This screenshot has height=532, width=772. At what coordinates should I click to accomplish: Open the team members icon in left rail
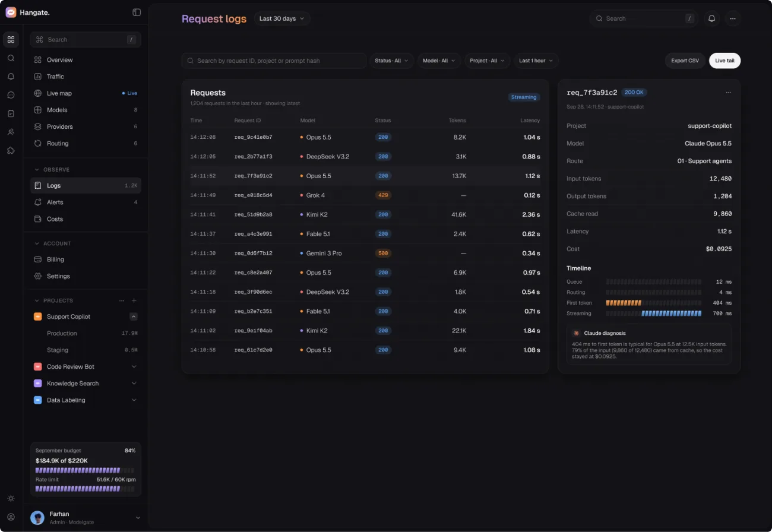[11, 132]
